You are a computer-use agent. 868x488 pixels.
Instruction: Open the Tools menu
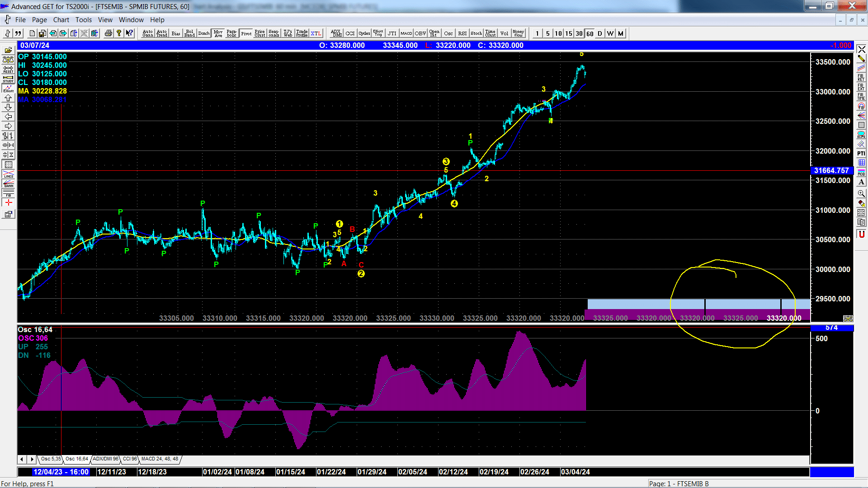click(x=83, y=20)
